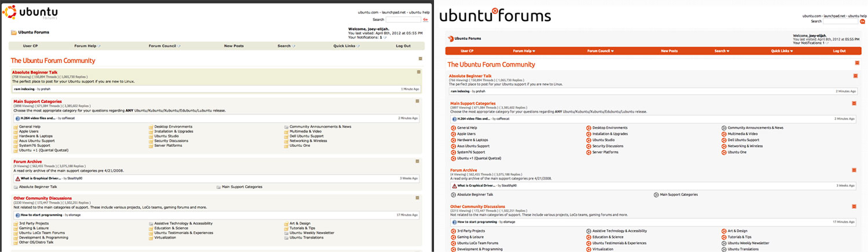Screen dimensions: 868x252
Task: Click Log Out on the beige navbar
Action: 403,46
